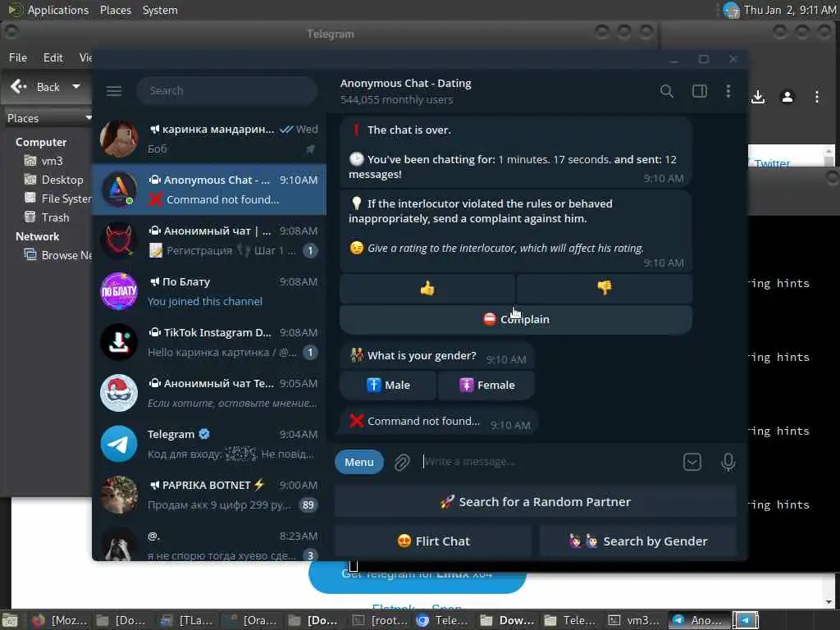Screen dimensions: 840x630
Task: Focus the Telegram chat search field
Action: click(226, 91)
